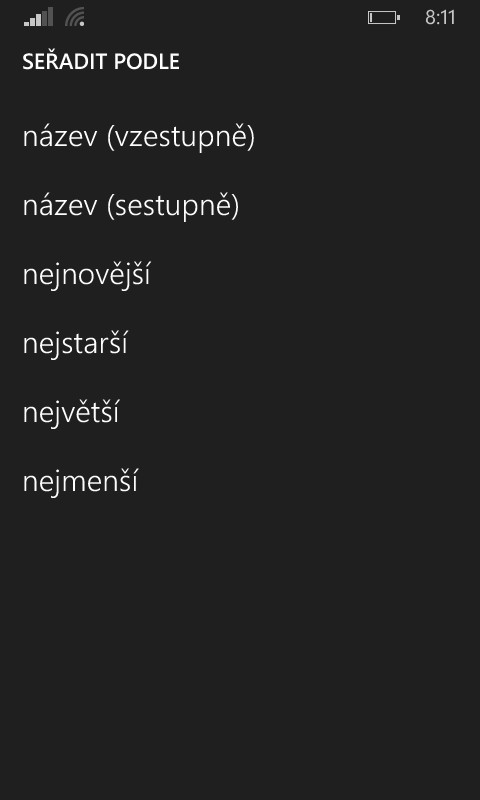Tap the word vzestupně in parentheses
Viewport: 480px width, 800px height.
coord(181,138)
